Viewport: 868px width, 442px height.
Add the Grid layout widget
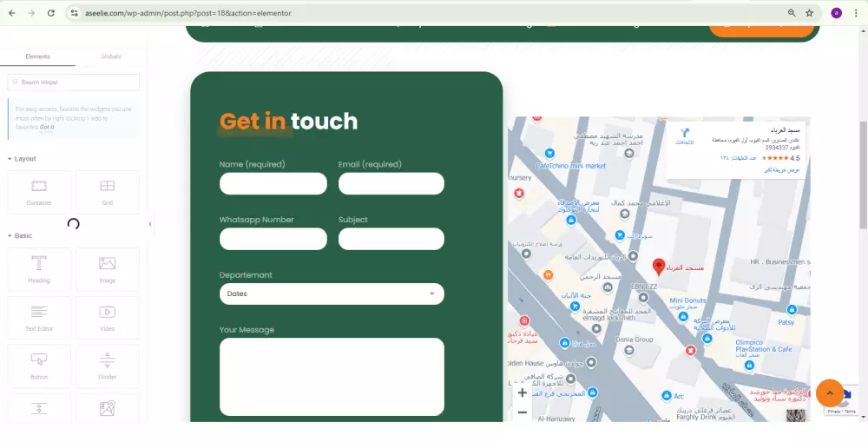tap(108, 192)
